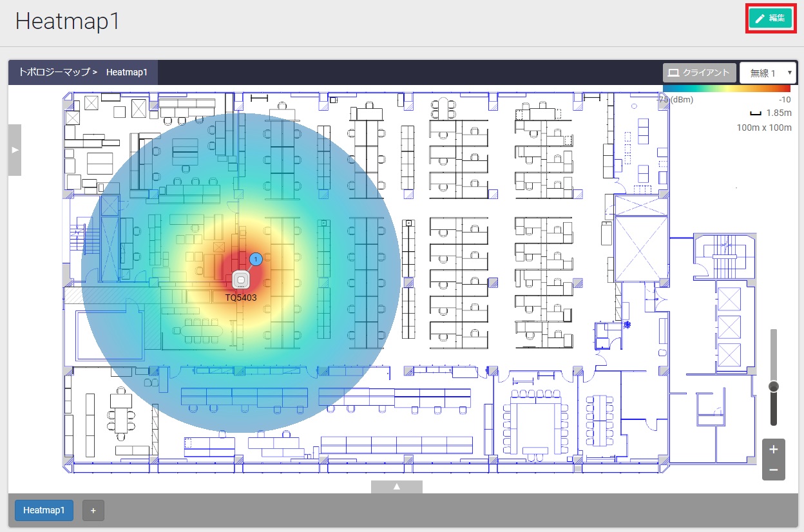Click the 1.85m scale indicator

pos(770,113)
